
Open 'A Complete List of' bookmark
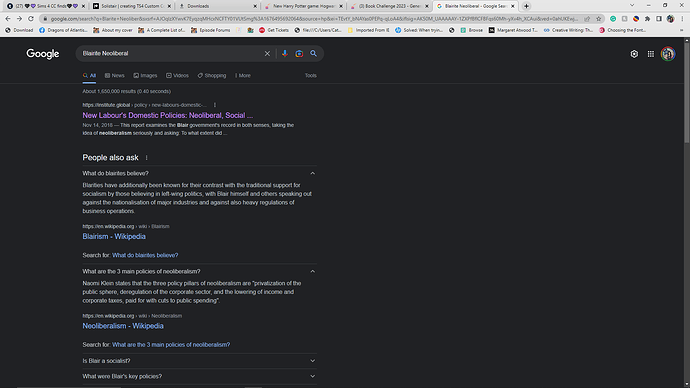pyautogui.click(x=162, y=30)
